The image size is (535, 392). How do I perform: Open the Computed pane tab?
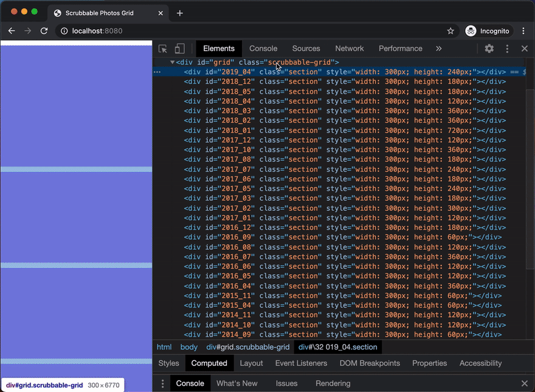tap(209, 363)
